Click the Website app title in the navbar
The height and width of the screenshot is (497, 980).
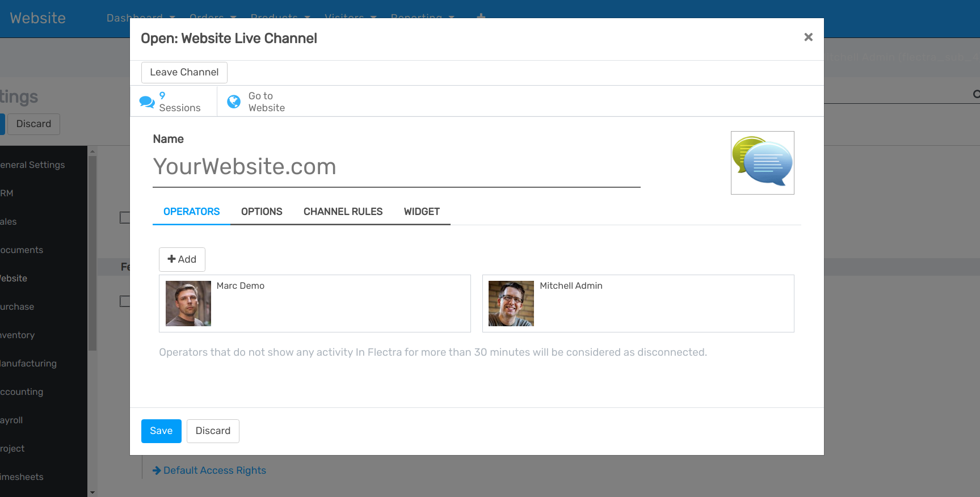tap(38, 18)
